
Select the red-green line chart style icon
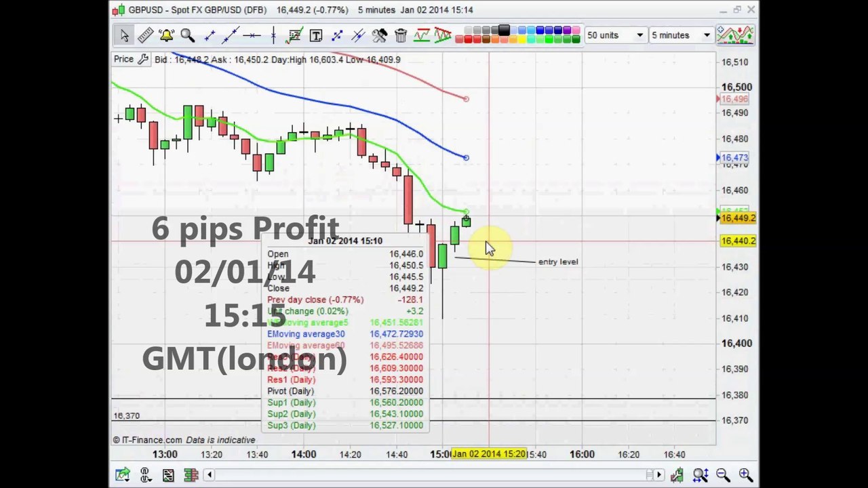(x=422, y=35)
